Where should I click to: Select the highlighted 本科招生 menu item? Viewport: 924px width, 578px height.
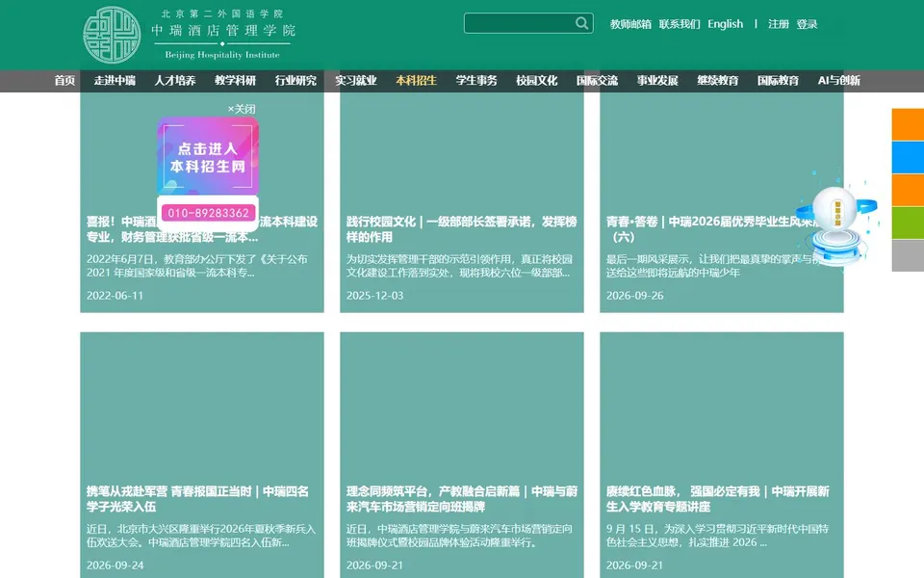coord(416,81)
